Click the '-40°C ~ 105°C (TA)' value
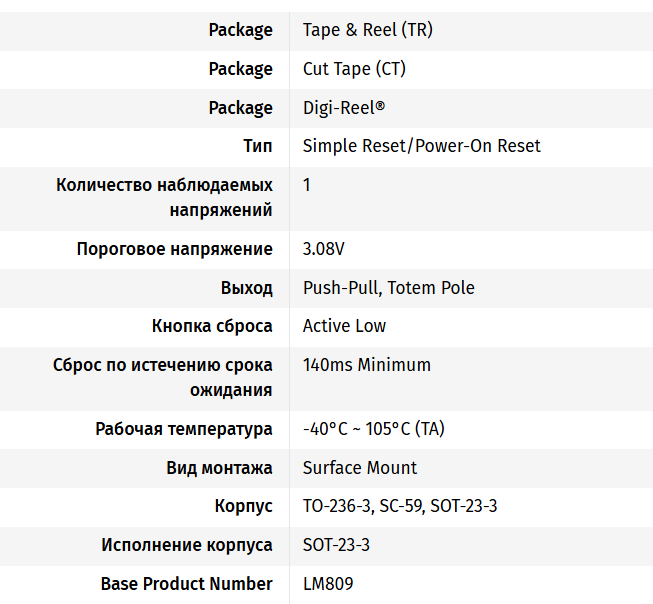The width and height of the screenshot is (653, 604). tap(373, 429)
